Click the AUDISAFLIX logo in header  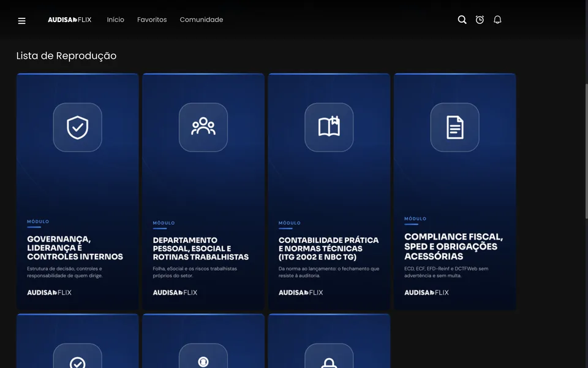pyautogui.click(x=70, y=20)
